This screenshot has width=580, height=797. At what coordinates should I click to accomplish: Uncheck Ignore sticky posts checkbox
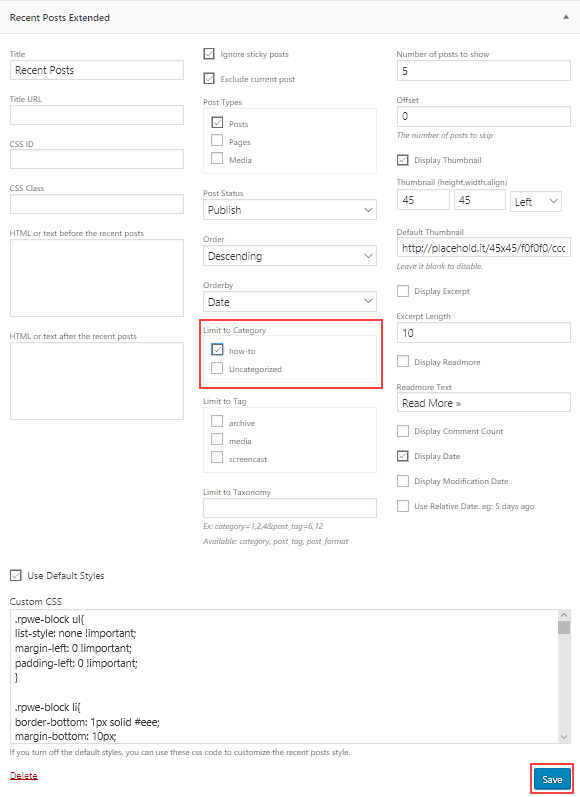coord(209,54)
